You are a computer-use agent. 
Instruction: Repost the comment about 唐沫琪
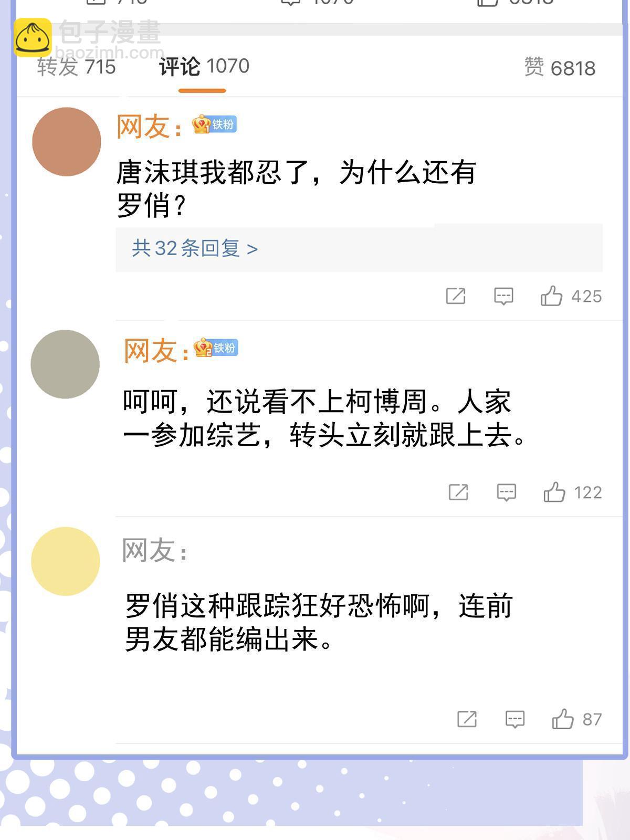coord(455,296)
